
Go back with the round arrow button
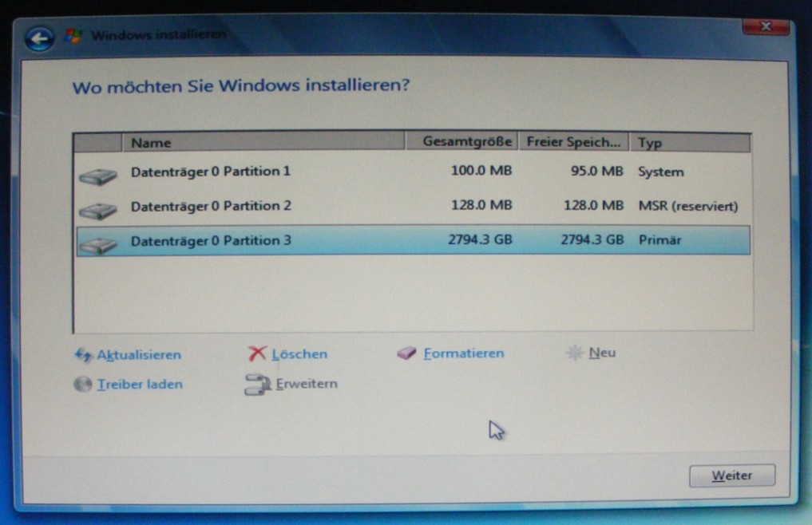tap(39, 37)
